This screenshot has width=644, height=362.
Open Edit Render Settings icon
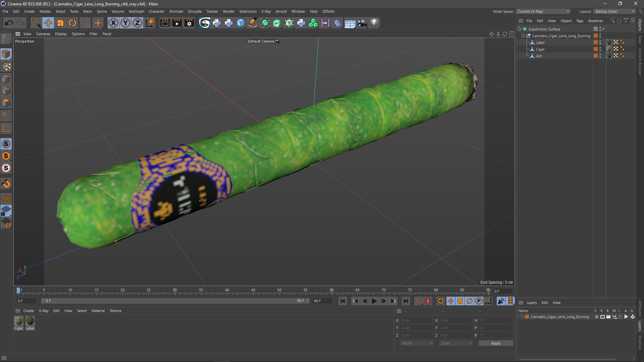pyautogui.click(x=189, y=23)
